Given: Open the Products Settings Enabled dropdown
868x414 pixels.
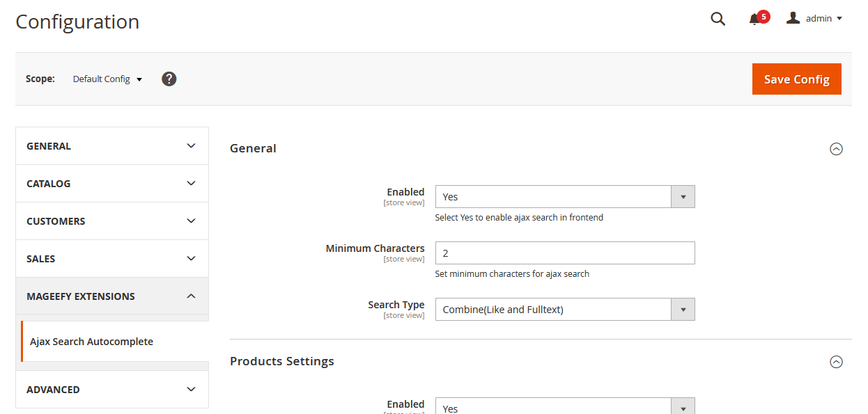Looking at the screenshot, I should tap(564, 407).
